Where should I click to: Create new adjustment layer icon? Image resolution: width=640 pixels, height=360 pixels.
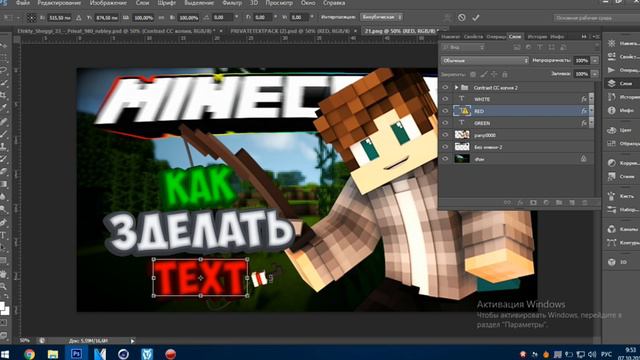point(546,202)
